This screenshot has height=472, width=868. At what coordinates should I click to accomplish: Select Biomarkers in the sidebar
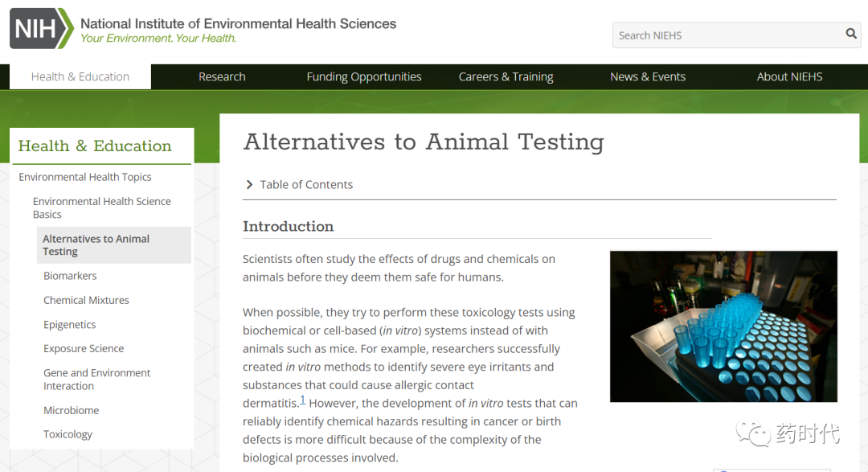coord(70,275)
